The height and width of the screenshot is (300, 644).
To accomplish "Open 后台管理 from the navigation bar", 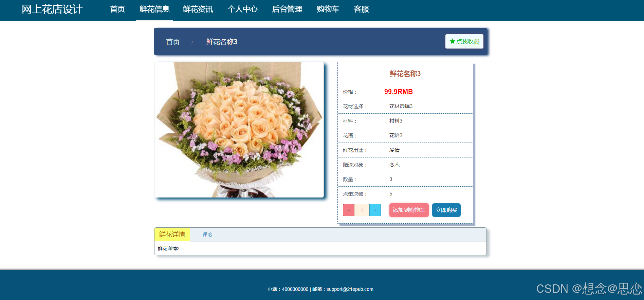I will point(287,9).
